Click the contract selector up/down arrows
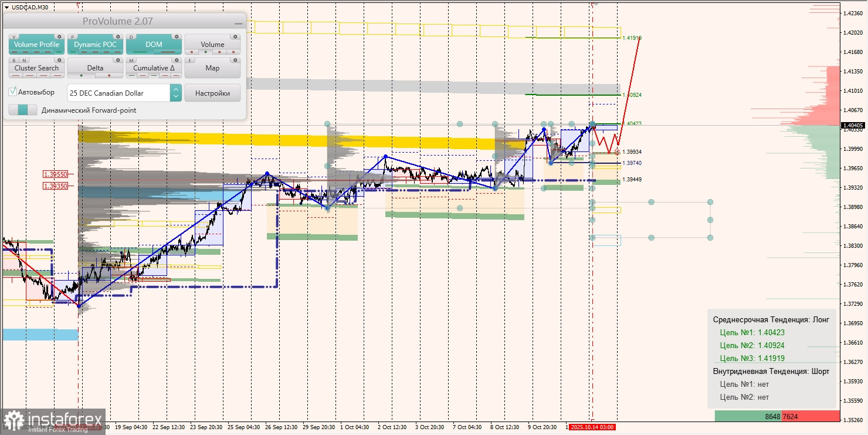 click(175, 93)
